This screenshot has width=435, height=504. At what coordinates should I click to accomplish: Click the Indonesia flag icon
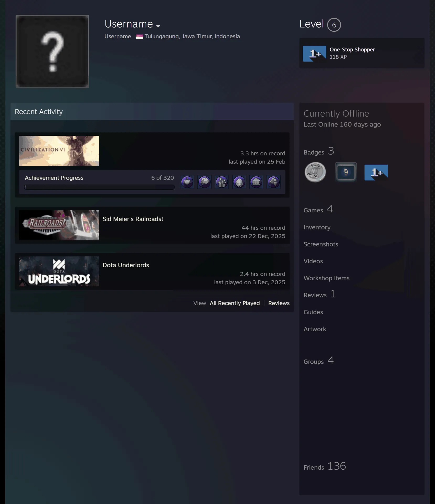[x=140, y=37]
